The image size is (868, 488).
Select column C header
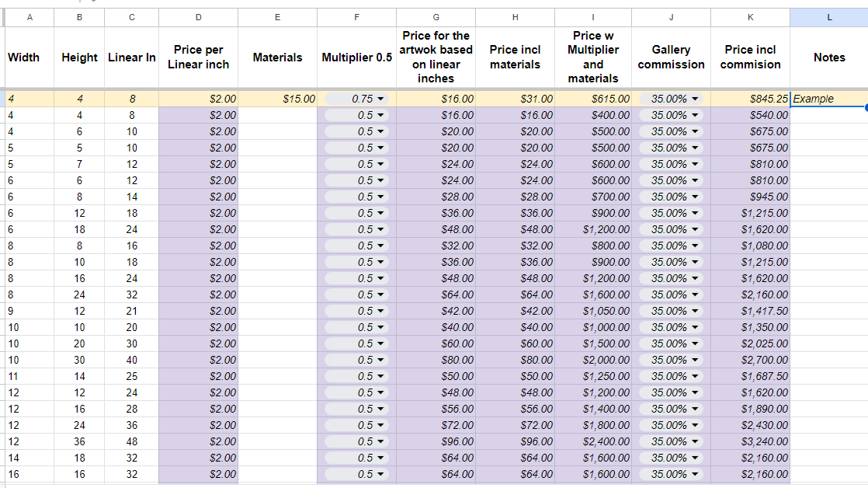point(132,17)
